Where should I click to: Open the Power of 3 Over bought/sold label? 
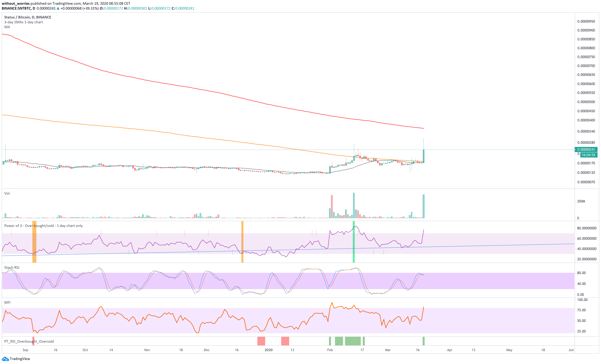(43, 226)
